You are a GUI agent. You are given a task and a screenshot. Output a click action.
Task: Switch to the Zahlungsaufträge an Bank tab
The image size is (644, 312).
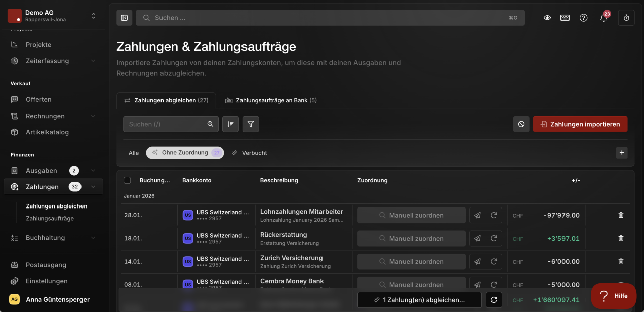click(x=271, y=100)
